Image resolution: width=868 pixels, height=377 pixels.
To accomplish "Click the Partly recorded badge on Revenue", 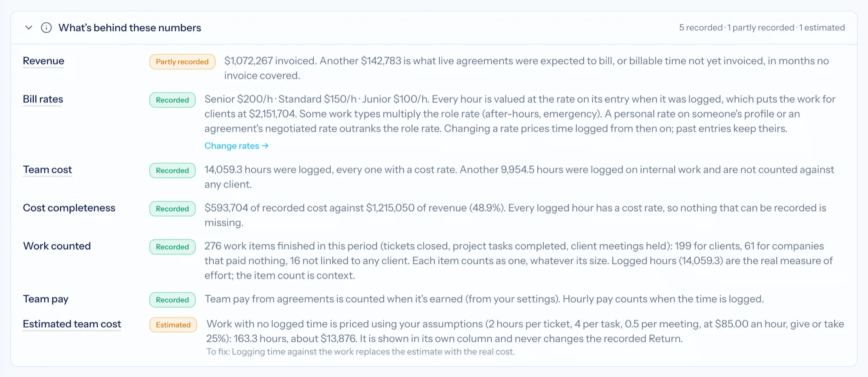I will [x=182, y=62].
